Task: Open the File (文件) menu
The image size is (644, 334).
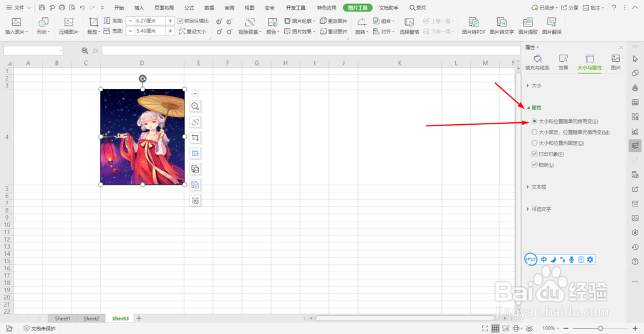Action: coord(19,7)
